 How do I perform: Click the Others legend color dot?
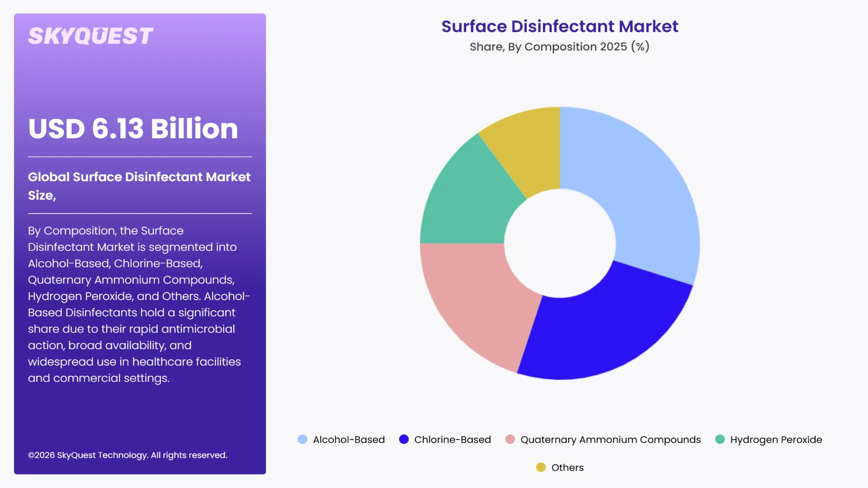pos(541,467)
